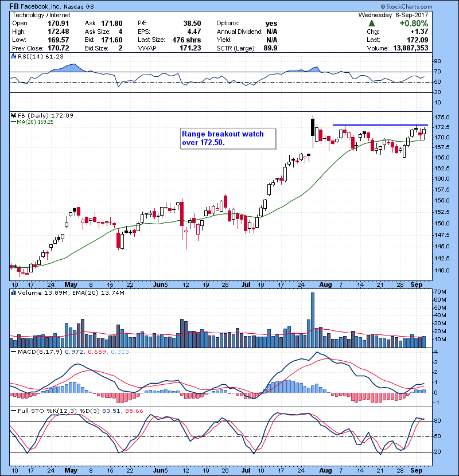The height and width of the screenshot is (476, 459).
Task: Click the Facebook, Inc. company name
Action: 41,6
